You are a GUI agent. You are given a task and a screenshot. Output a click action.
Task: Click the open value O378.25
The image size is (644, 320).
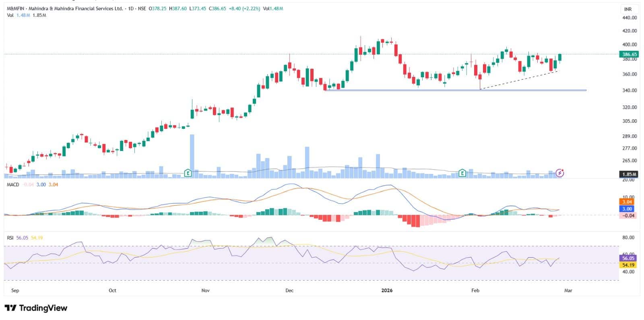pos(157,8)
